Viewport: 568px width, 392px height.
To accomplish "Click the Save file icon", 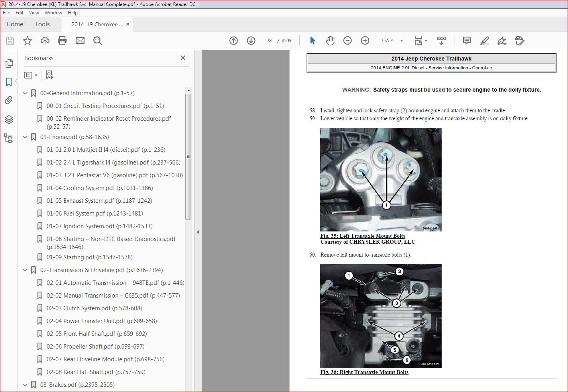I will click(x=10, y=41).
